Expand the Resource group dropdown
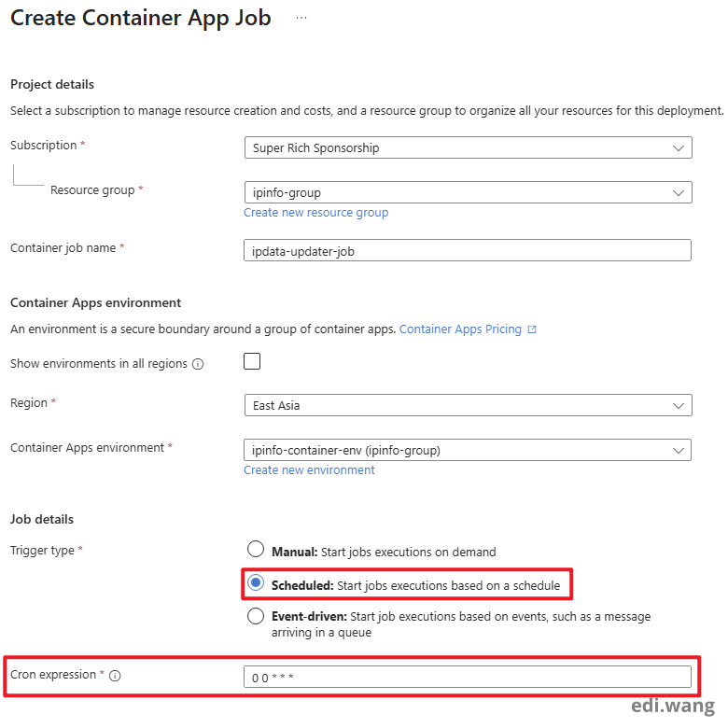 pos(467,192)
